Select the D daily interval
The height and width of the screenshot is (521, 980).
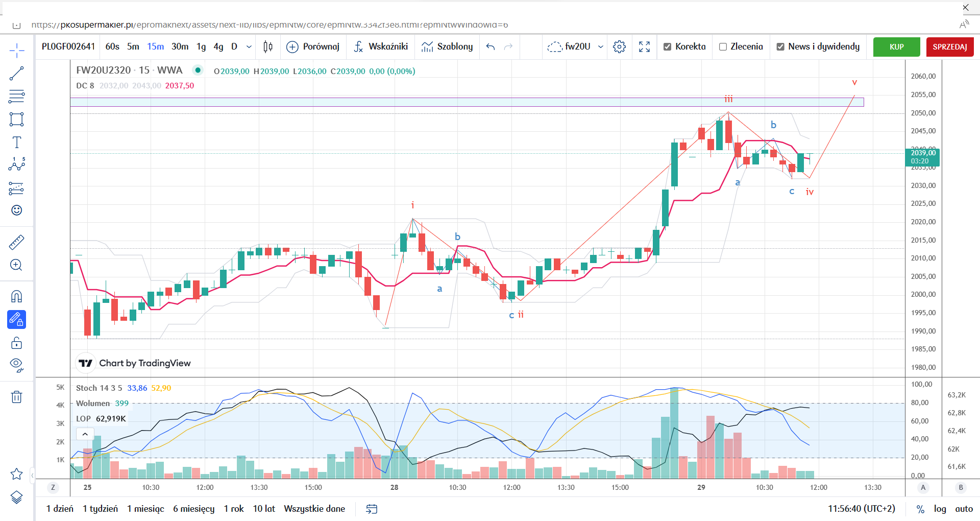(234, 46)
